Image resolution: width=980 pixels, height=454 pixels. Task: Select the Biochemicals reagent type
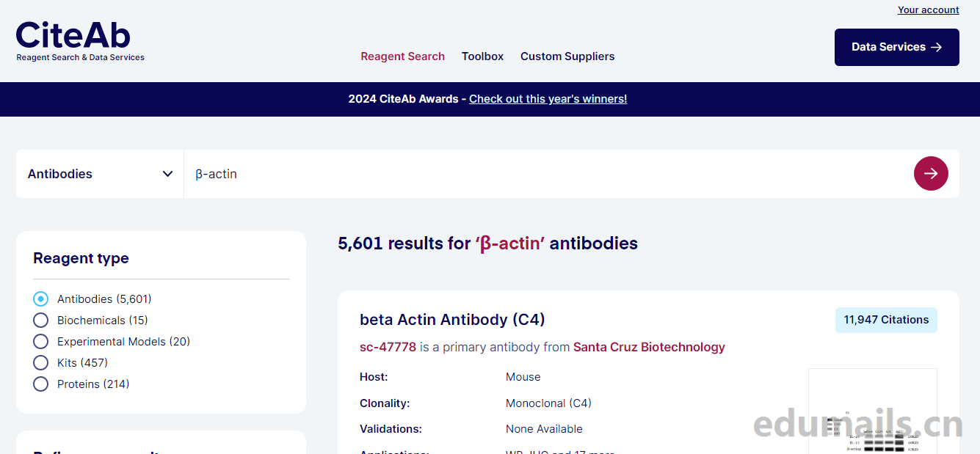point(41,321)
